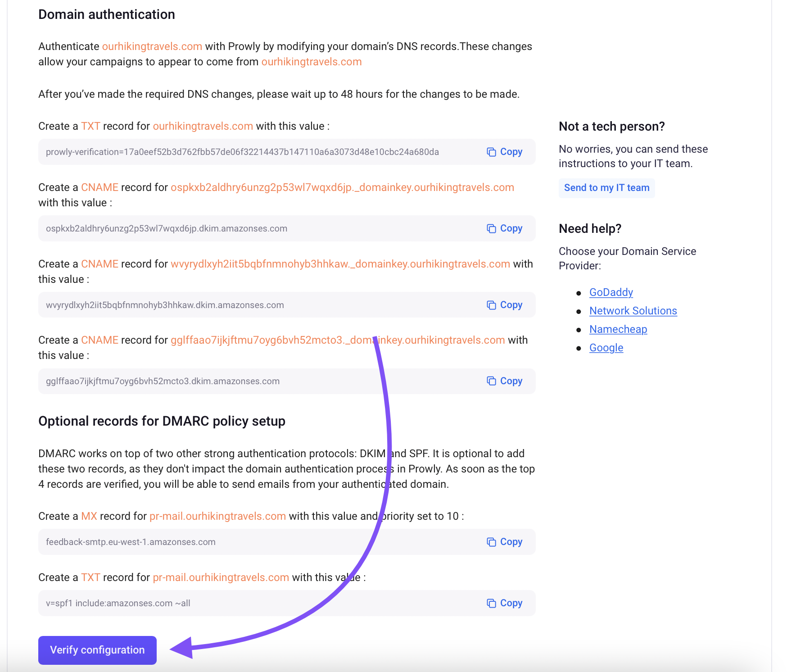Image resolution: width=787 pixels, height=672 pixels.
Task: Select the feedback-smtp.eu-west-1.amazonses.com value field
Action: (x=287, y=542)
